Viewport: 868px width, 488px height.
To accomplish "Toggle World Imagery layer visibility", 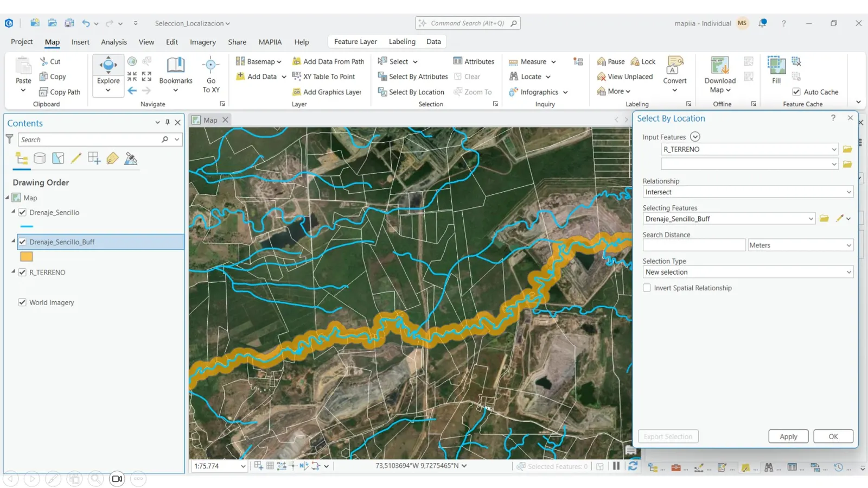I will click(22, 302).
